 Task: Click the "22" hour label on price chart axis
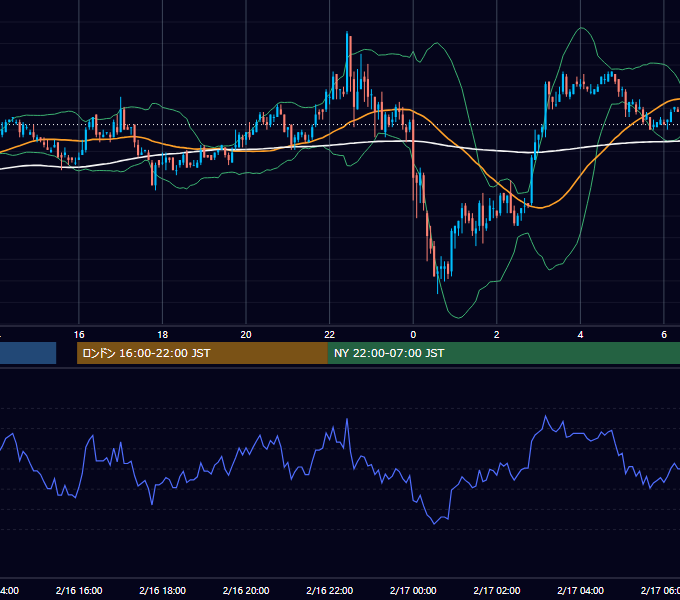330,335
